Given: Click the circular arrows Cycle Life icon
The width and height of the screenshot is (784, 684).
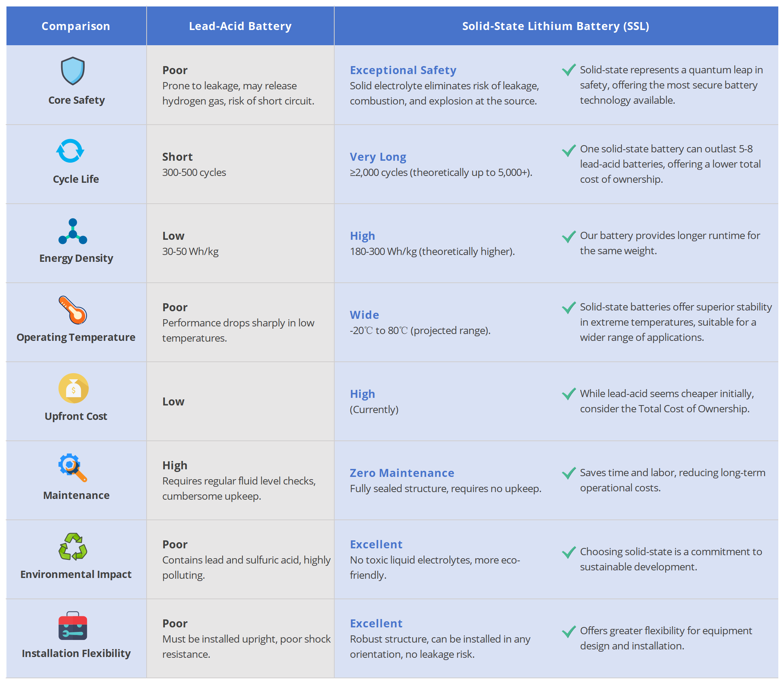Looking at the screenshot, I should point(70,151).
